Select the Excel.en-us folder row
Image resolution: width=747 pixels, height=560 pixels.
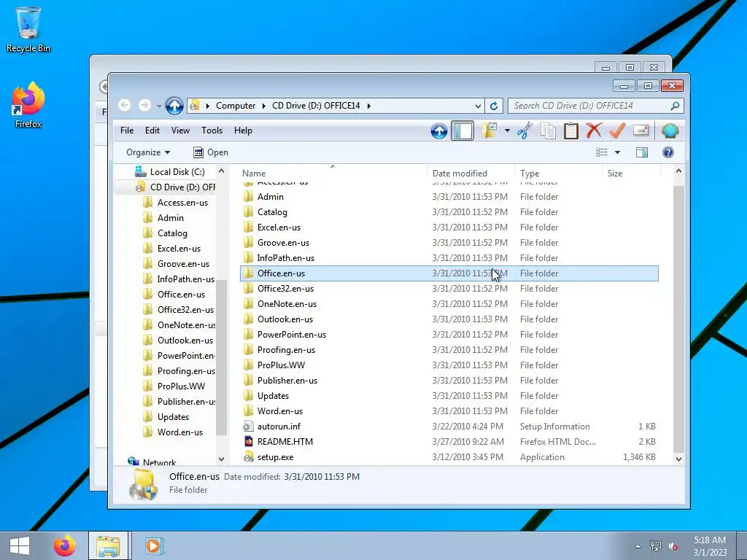click(449, 227)
